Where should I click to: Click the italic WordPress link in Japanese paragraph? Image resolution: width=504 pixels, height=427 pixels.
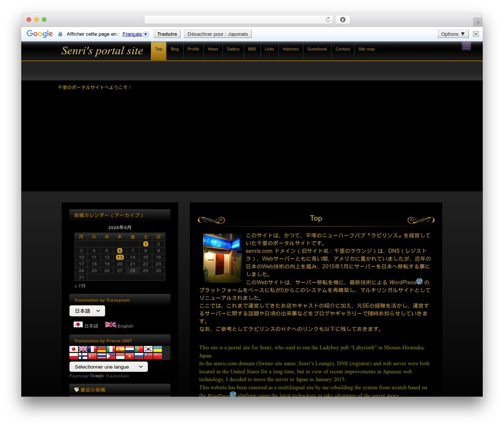(x=402, y=282)
